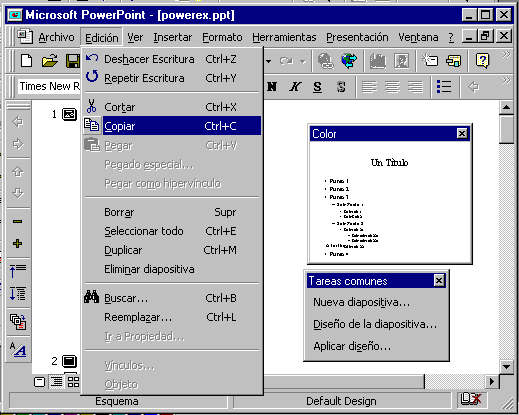The image size is (519, 415).
Task: Open the Ventana menu
Action: click(x=418, y=37)
